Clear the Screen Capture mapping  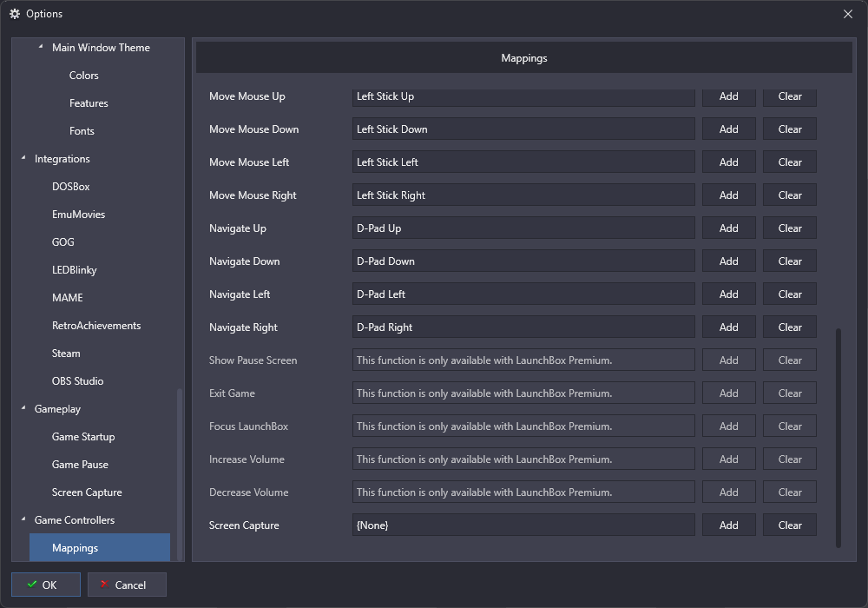(789, 525)
